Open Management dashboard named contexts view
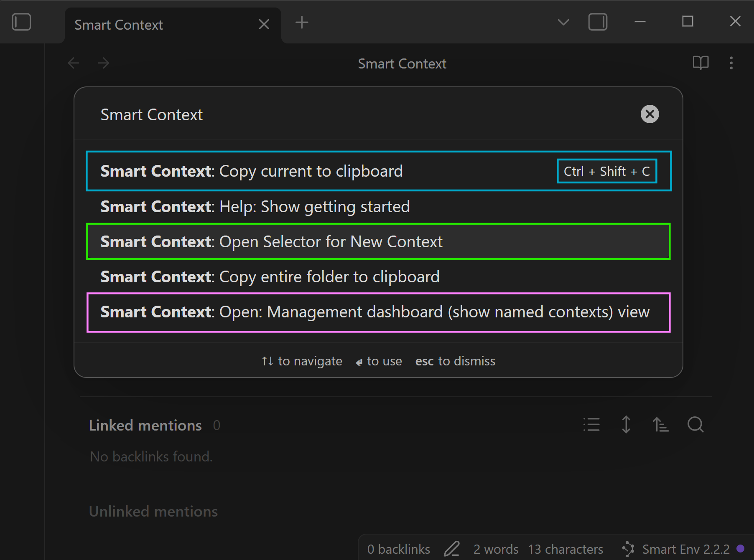 click(375, 312)
